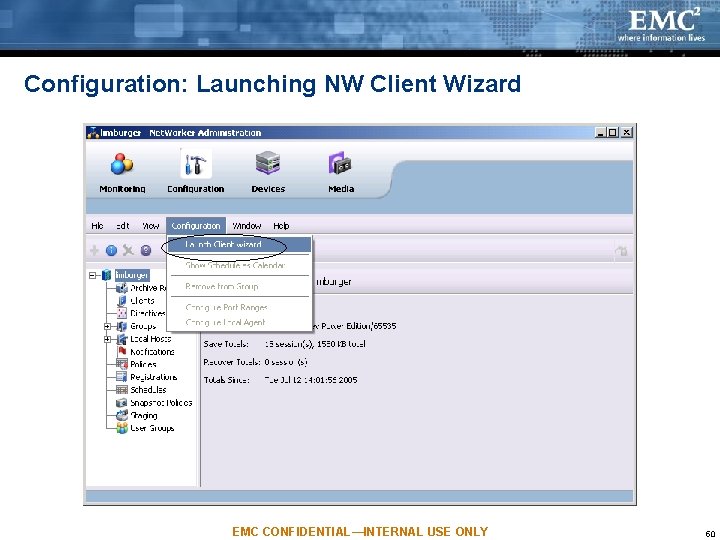Expand the Local Hosts tree node
Image resolution: width=720 pixels, height=540 pixels.
pyautogui.click(x=107, y=339)
